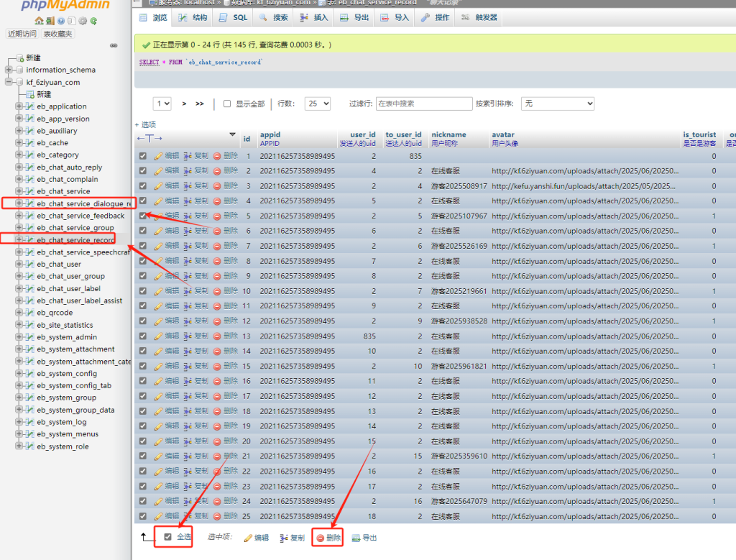The height and width of the screenshot is (560, 736).
Task: Toggle the 全选 select-all checkbox
Action: tap(167, 537)
